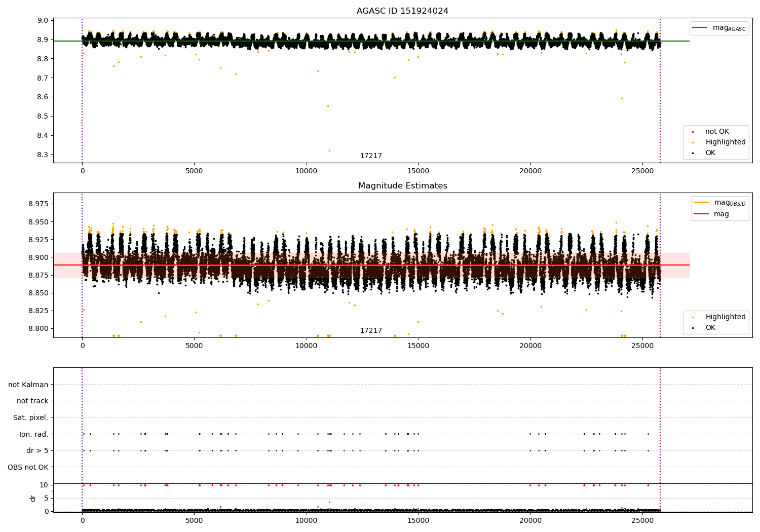The height and width of the screenshot is (532, 760).
Task: Select the 'Highlighted' legend entry in top plot
Action: [725, 142]
